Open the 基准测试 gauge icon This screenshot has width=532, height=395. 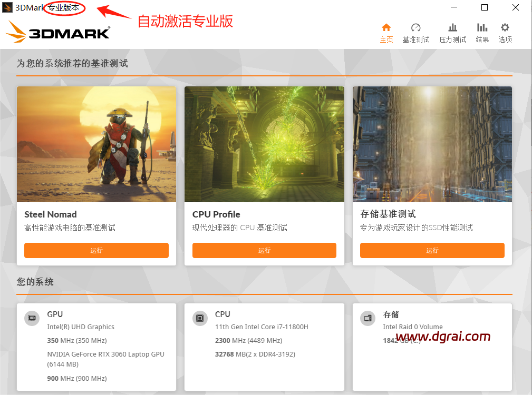(415, 27)
